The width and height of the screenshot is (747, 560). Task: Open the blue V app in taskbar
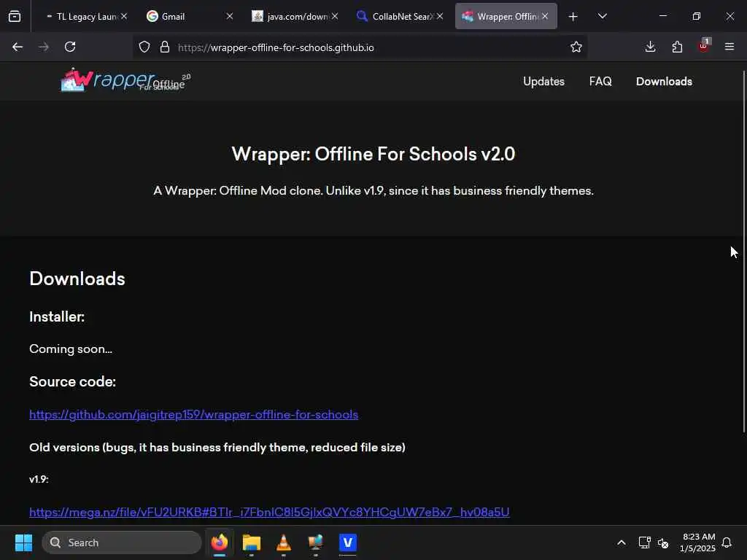[348, 542]
